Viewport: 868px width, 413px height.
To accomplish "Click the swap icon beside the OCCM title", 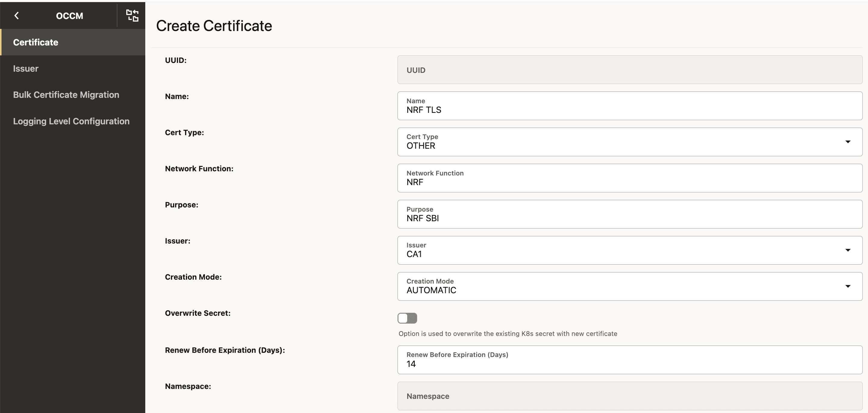I will (132, 15).
